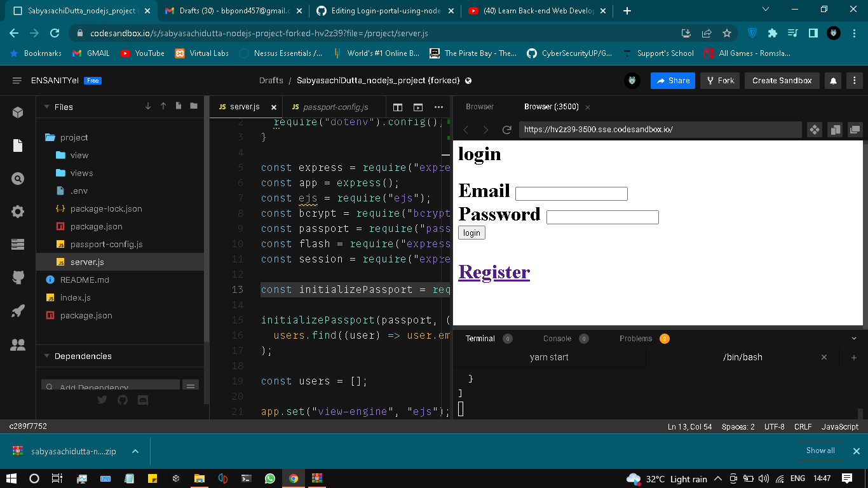Refresh the browser preview
The width and height of the screenshot is (868, 488).
point(506,130)
